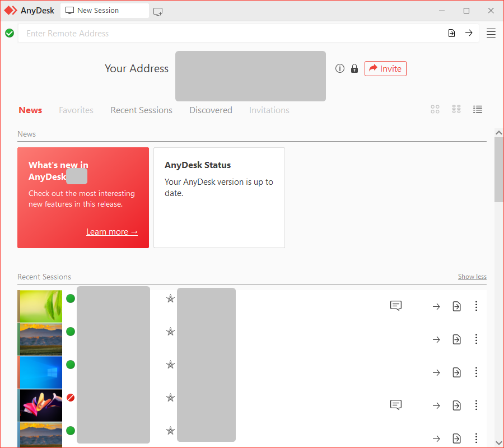The width and height of the screenshot is (504, 448).
Task: Click the vertical scrollbar thumb
Action: pos(499,170)
